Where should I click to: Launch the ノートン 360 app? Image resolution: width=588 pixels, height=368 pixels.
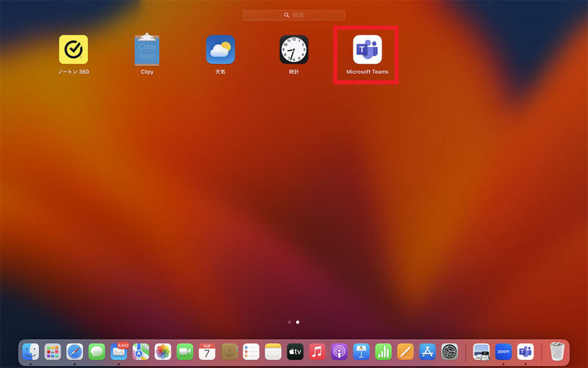point(73,49)
